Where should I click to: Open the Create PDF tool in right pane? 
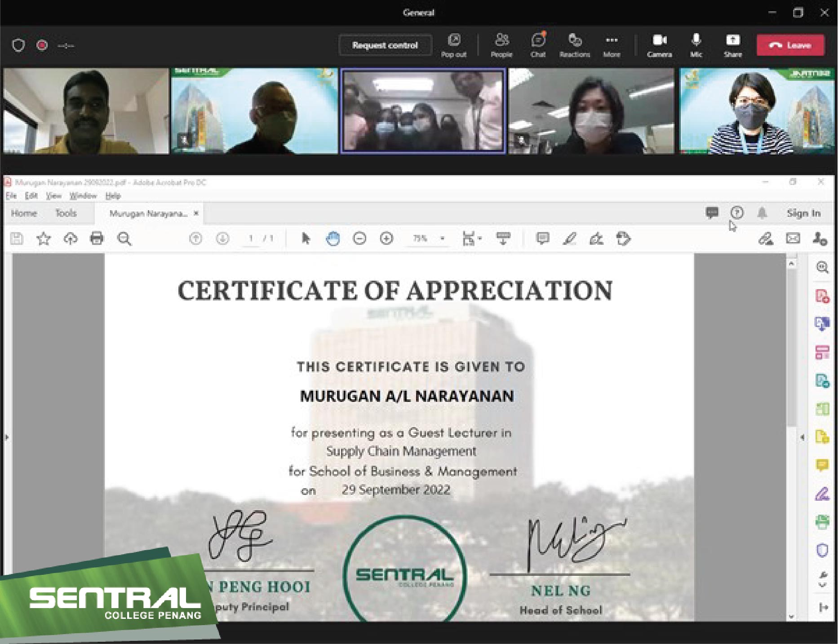coord(822,296)
